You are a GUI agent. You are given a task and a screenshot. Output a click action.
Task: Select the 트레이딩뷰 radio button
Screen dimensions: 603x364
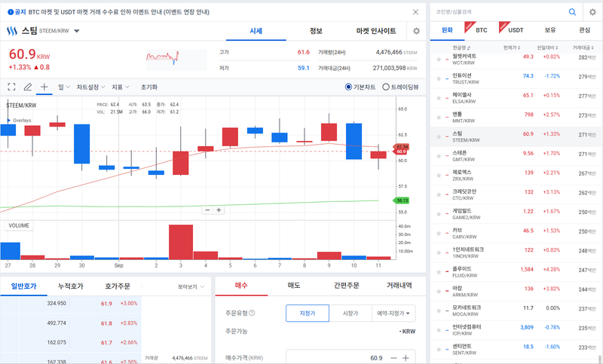[x=386, y=87]
